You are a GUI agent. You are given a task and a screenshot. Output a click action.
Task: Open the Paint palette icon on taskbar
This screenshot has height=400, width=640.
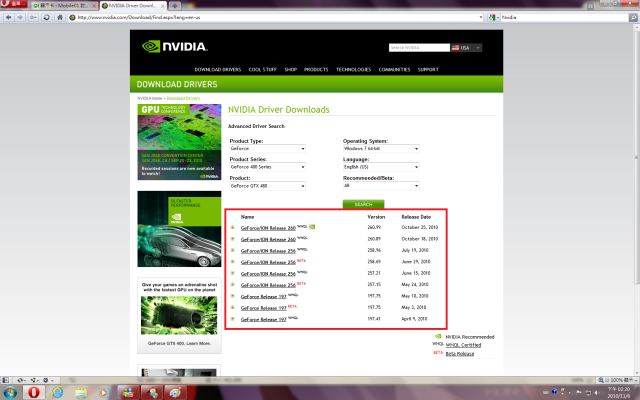(175, 393)
